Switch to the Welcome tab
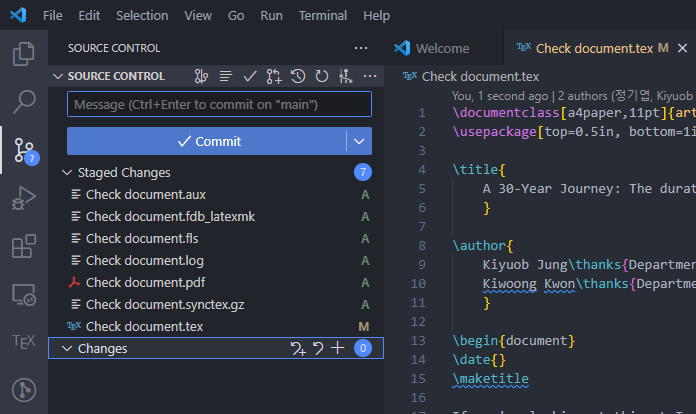The width and height of the screenshot is (696, 414). (444, 48)
